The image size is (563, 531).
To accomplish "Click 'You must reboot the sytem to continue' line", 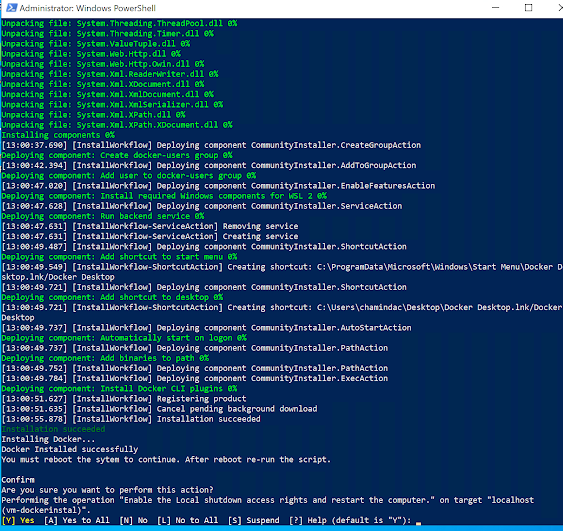I will click(x=166, y=460).
